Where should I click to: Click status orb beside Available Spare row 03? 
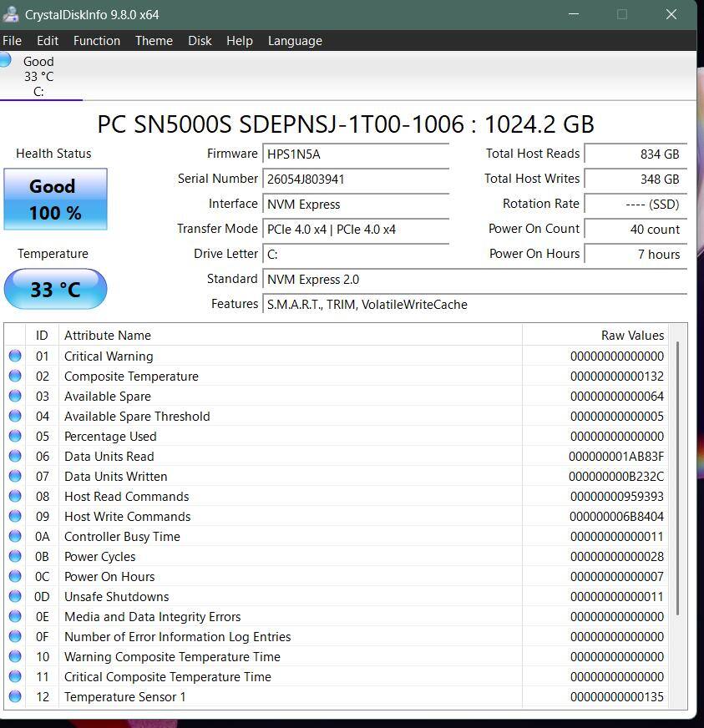pyautogui.click(x=15, y=396)
